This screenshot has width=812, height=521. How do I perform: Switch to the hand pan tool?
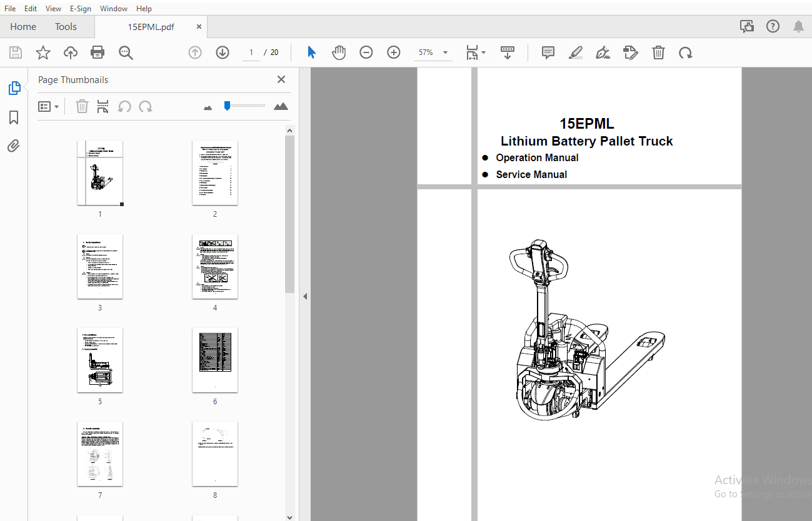[x=339, y=52]
